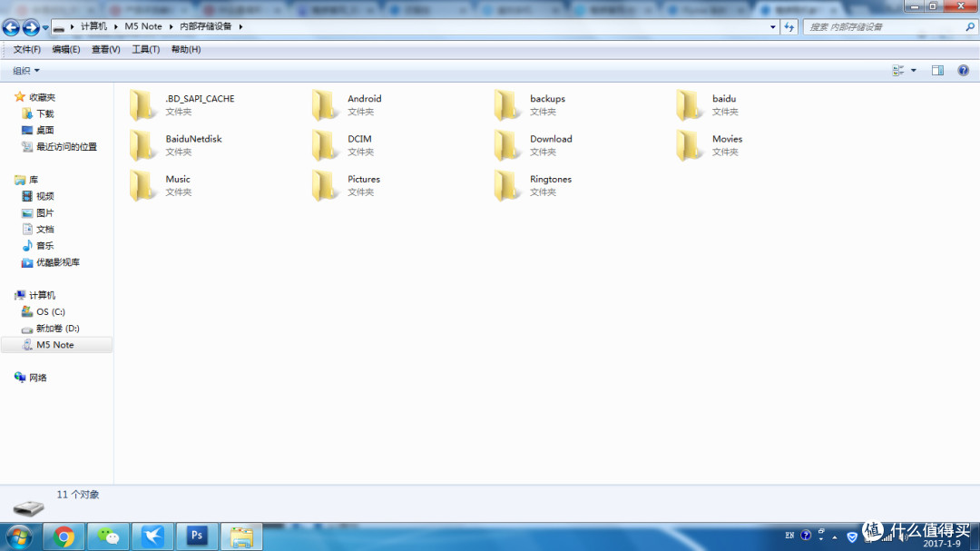Click 计算机 in the address breadcrumb
This screenshot has height=551, width=980.
tap(93, 26)
